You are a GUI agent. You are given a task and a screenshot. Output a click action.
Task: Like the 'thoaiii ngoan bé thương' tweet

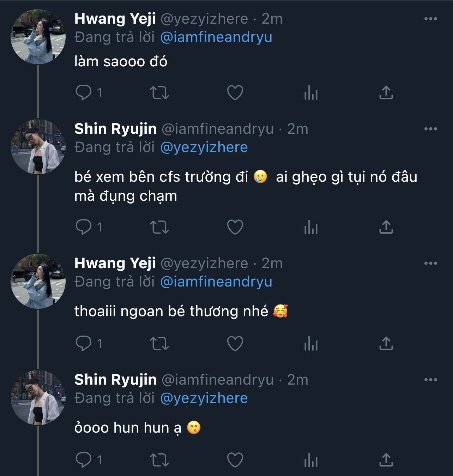[235, 343]
